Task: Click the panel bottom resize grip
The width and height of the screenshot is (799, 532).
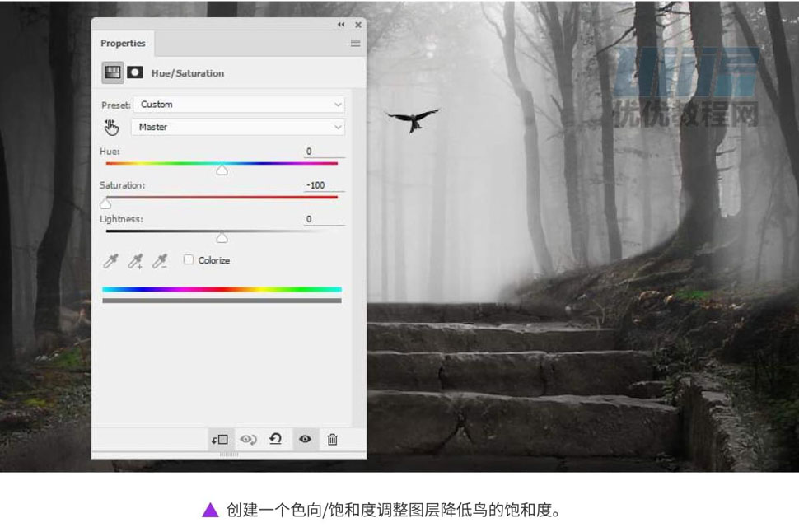Action: click(229, 454)
